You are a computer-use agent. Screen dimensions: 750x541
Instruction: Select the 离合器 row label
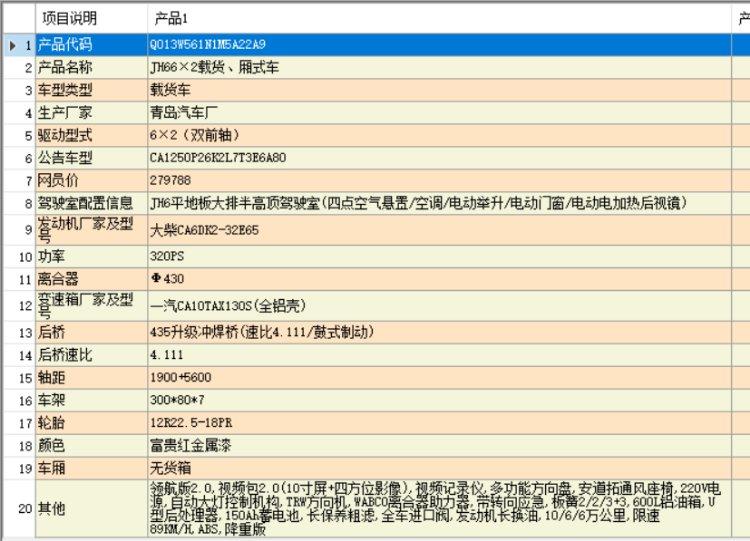pyautogui.click(x=91, y=279)
